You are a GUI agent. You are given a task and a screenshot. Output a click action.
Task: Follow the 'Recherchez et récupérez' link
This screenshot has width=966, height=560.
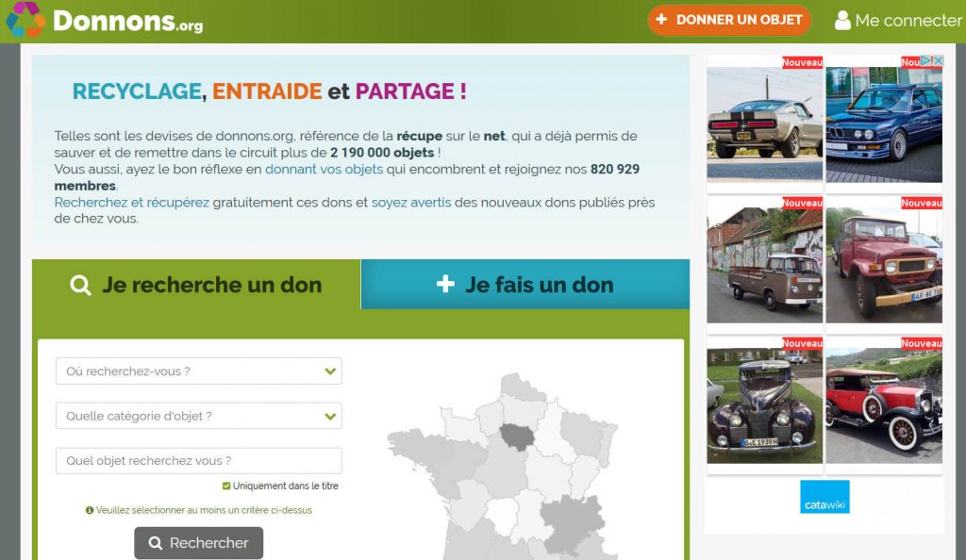[x=132, y=202]
